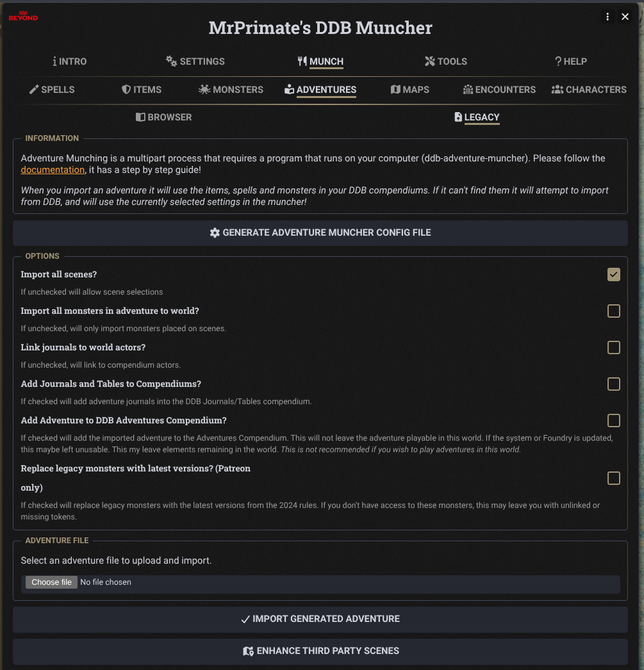This screenshot has width=644, height=670.
Task: Click 'Select an adventure file to upload' text
Action: (116, 560)
